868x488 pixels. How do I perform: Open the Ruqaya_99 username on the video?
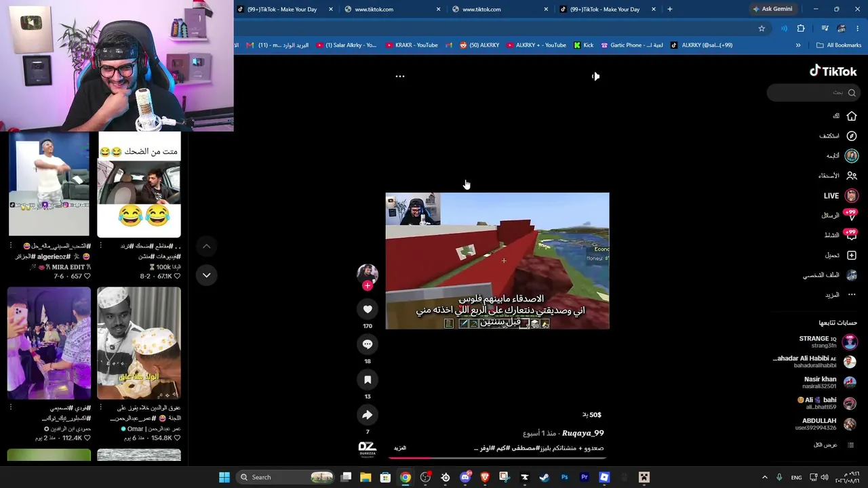pos(583,433)
